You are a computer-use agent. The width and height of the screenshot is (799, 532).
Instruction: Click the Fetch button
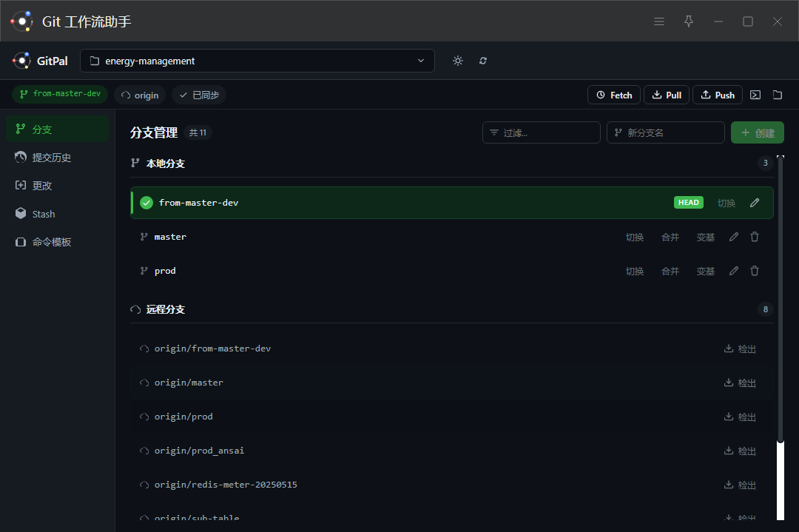tap(614, 95)
